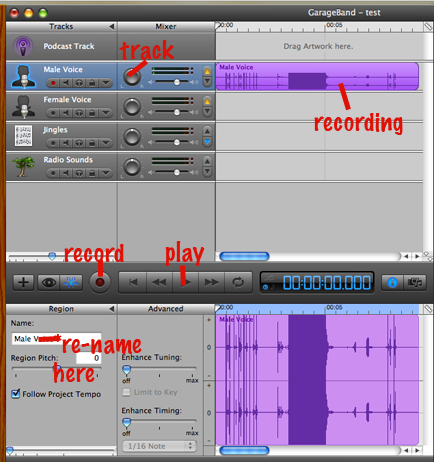This screenshot has width=434, height=462.
Task: Solo the Jingles track headphone icon
Action: click(x=79, y=143)
